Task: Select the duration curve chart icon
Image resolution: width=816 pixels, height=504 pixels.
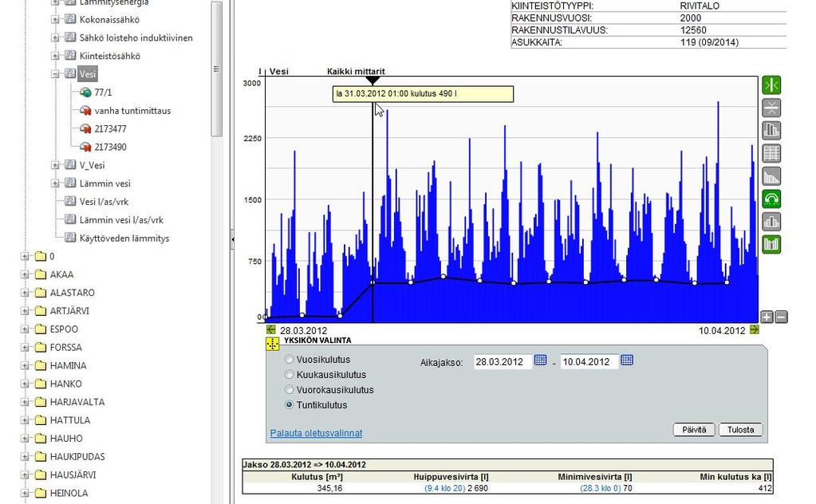Action: click(x=771, y=176)
